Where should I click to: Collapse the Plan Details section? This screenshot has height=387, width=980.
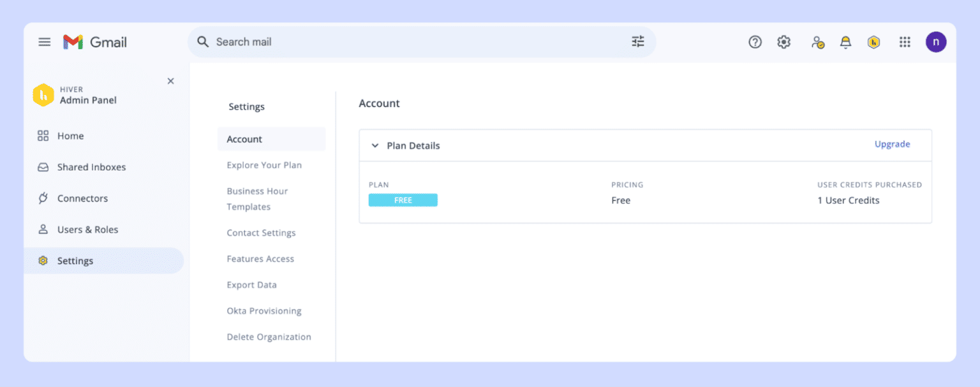pos(375,145)
